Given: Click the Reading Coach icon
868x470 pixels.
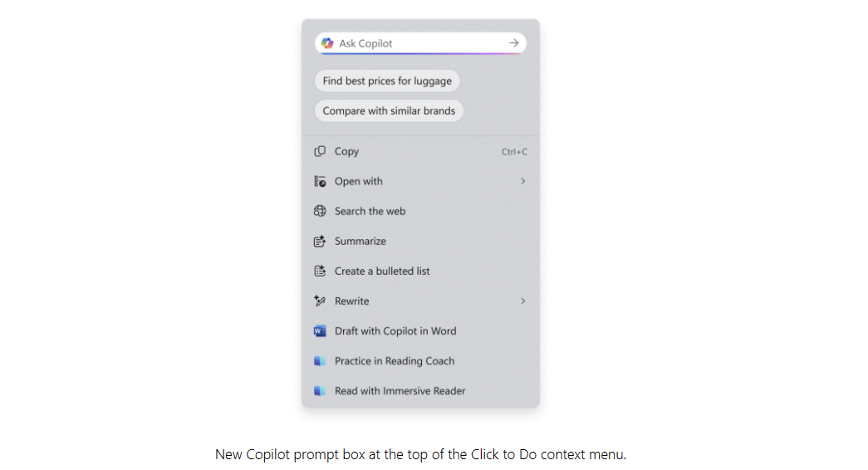Looking at the screenshot, I should [320, 361].
